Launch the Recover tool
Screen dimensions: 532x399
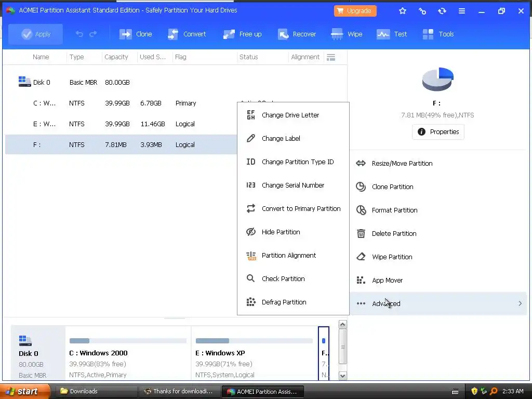(x=297, y=34)
